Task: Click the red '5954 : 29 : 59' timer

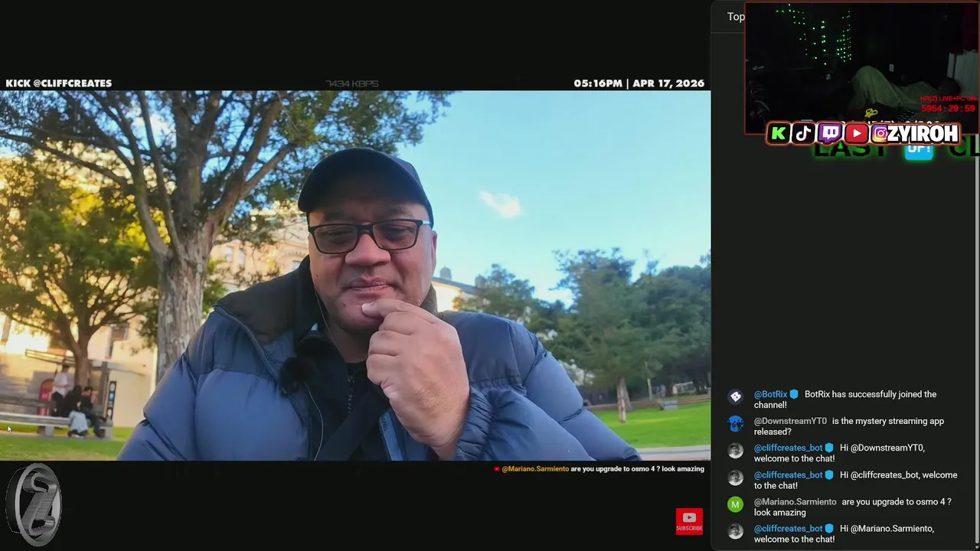Action: pos(948,109)
